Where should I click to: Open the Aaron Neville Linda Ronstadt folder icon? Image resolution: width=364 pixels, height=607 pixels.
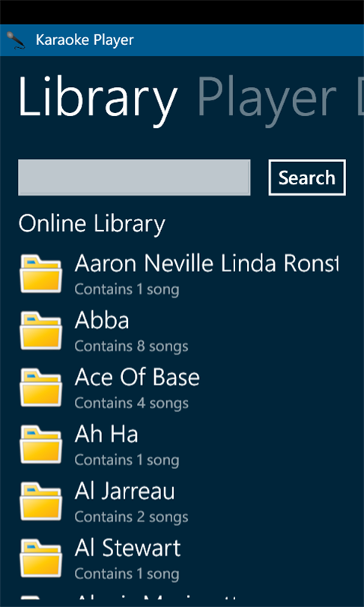tap(40, 274)
